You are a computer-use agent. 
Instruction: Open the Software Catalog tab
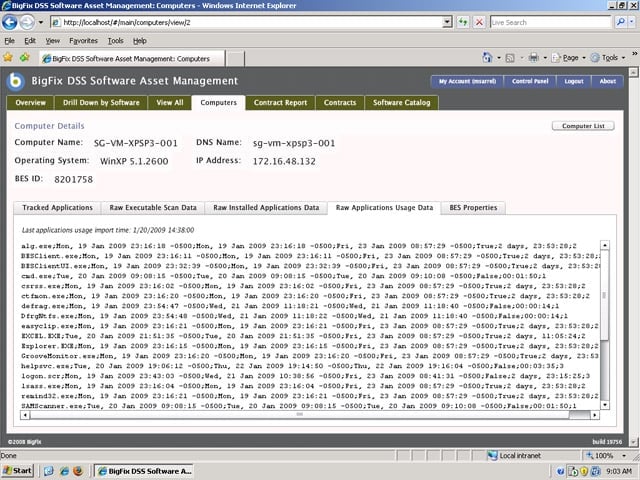[402, 103]
